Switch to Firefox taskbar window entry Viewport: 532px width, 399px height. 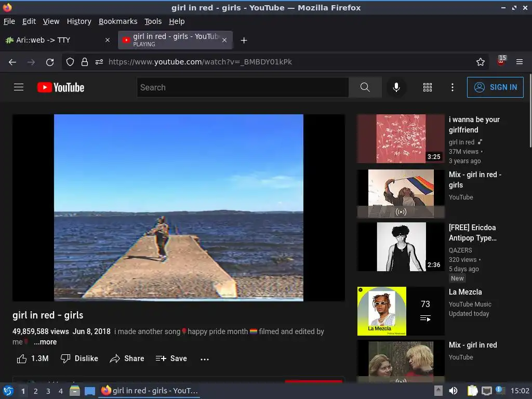click(149, 391)
